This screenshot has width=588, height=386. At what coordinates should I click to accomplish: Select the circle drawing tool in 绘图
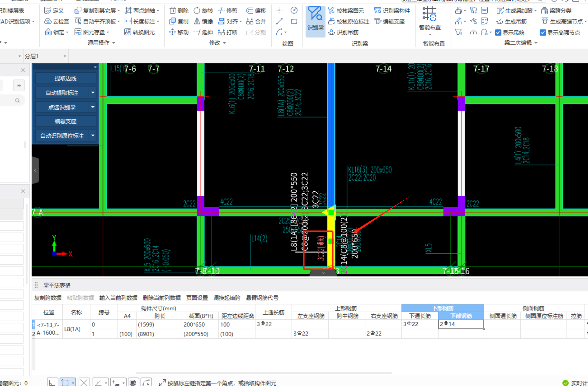(x=294, y=11)
